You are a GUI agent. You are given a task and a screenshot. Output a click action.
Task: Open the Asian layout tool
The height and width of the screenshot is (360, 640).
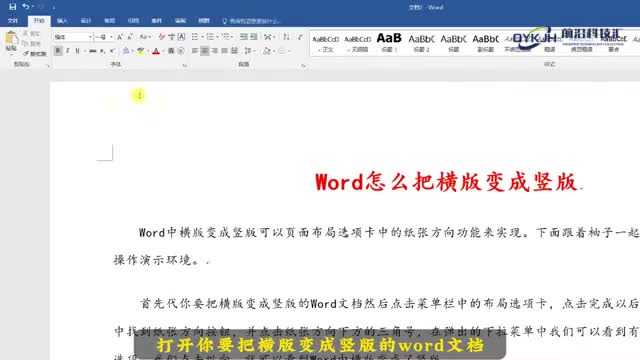267,37
